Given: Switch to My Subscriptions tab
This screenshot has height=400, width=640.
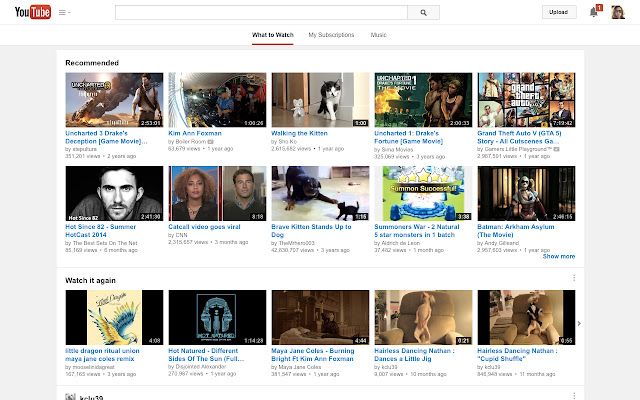Looking at the screenshot, I should coord(331,35).
